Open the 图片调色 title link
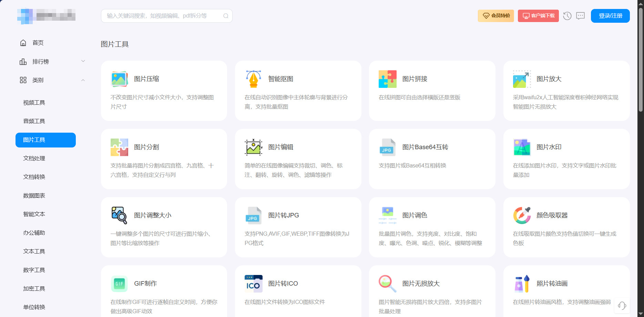 pyautogui.click(x=415, y=215)
